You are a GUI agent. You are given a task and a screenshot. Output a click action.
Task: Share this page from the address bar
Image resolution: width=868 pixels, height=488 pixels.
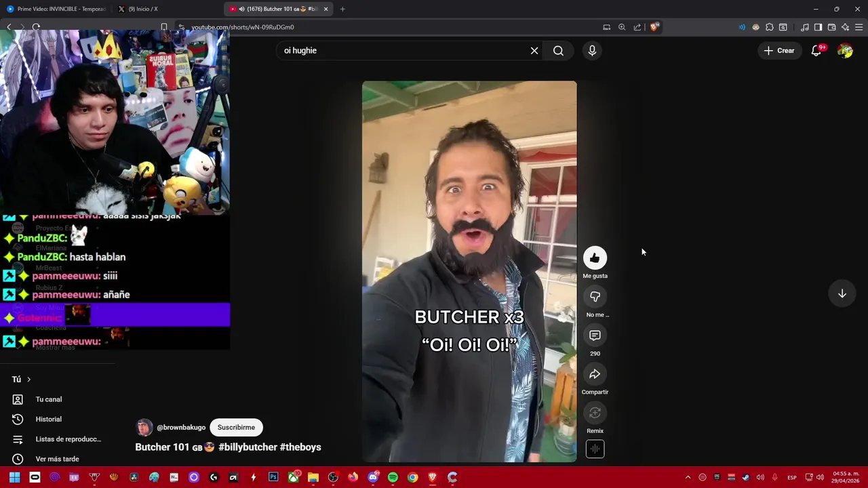[637, 27]
